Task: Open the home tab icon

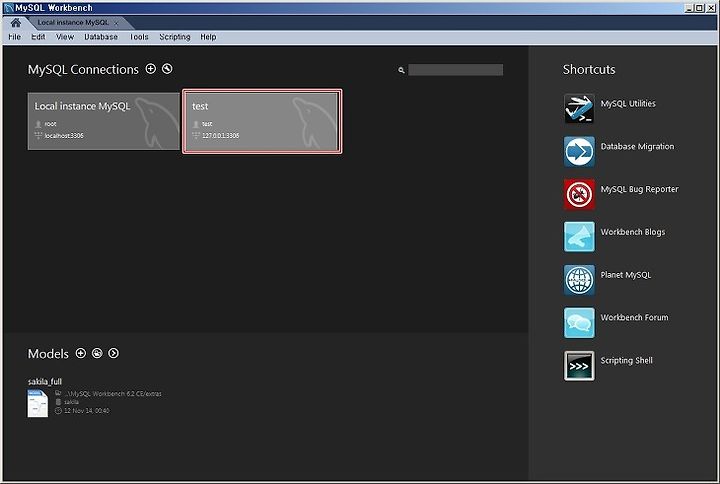Action: pos(16,23)
